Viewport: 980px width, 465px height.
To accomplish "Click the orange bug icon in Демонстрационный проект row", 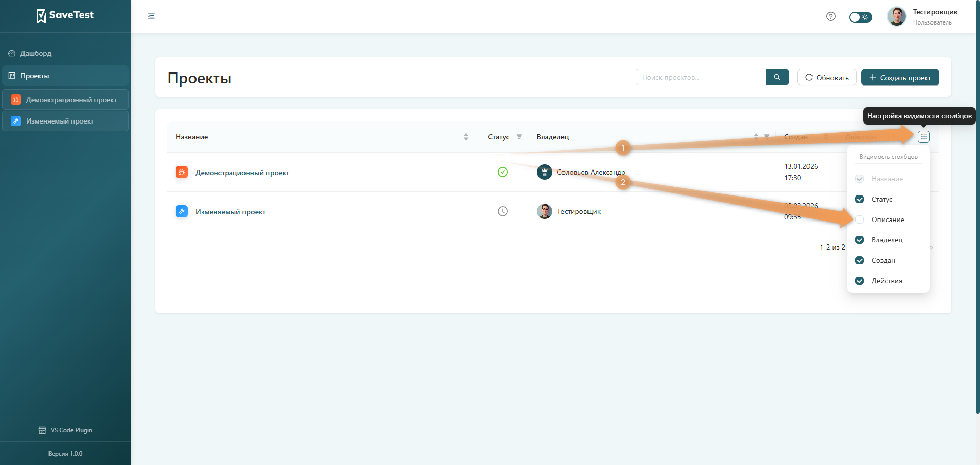I will [x=182, y=173].
